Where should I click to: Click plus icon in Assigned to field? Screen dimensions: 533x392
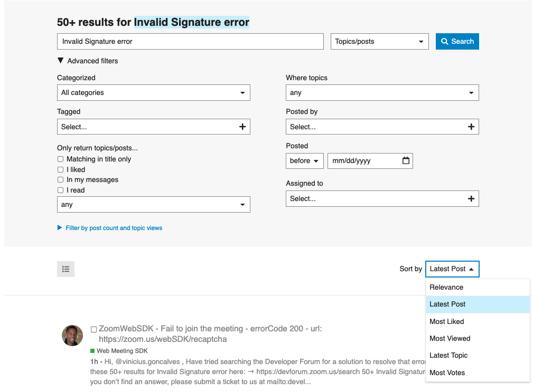click(x=471, y=199)
